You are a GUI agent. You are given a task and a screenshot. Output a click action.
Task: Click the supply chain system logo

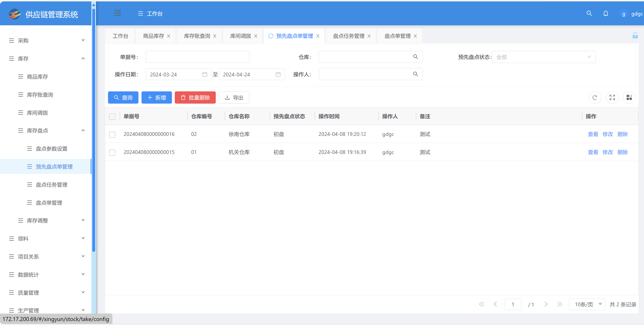(x=15, y=14)
